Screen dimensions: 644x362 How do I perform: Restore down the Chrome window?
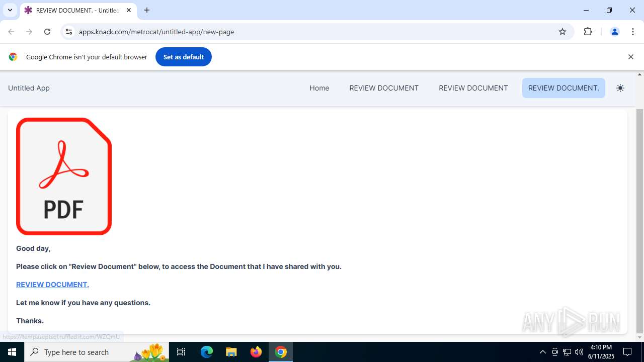pos(609,10)
